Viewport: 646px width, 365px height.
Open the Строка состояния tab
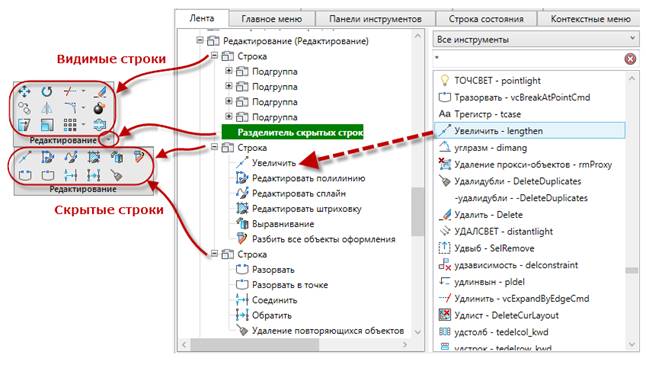[486, 19]
